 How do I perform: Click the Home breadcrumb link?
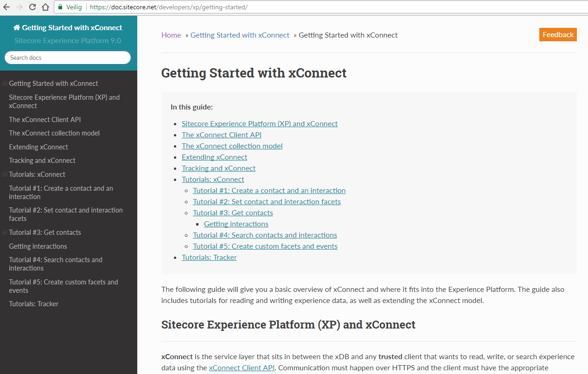(x=171, y=35)
